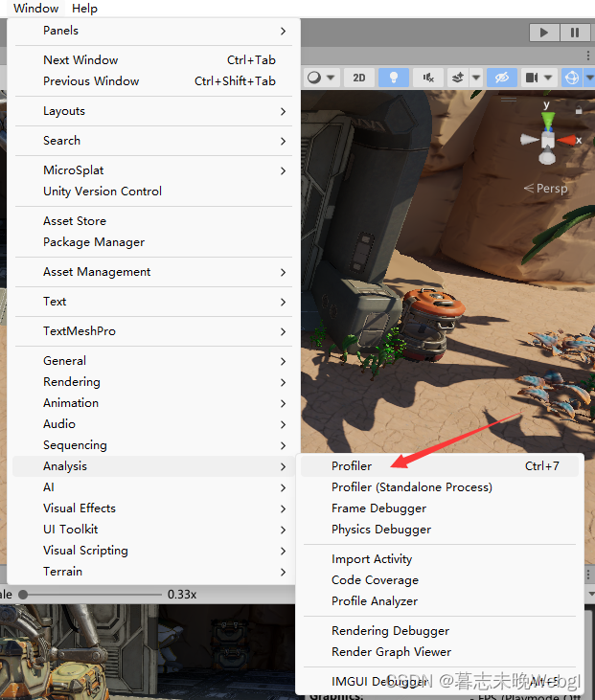Open Unity Version Control window
Viewport: 595px width, 700px height.
pos(153,192)
